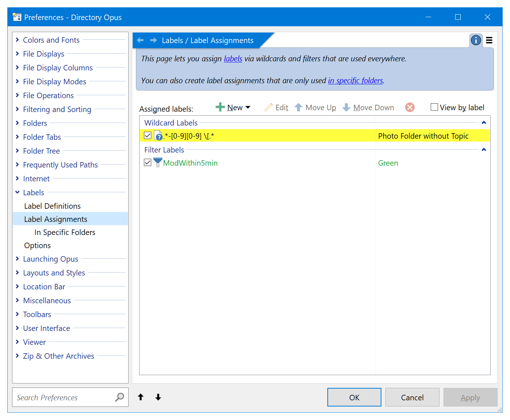Click the back arrow in page header

pyautogui.click(x=140, y=41)
